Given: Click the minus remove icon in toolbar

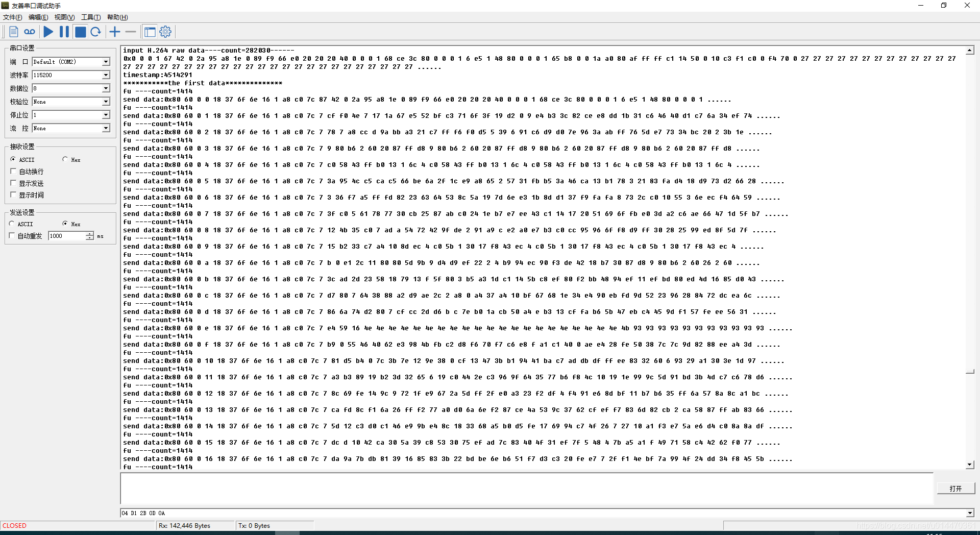Looking at the screenshot, I should click(x=131, y=32).
